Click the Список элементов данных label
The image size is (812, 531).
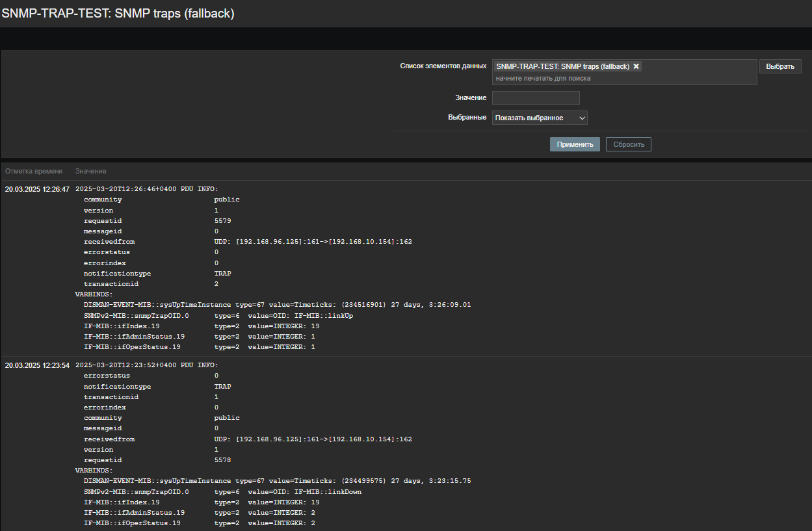point(443,66)
